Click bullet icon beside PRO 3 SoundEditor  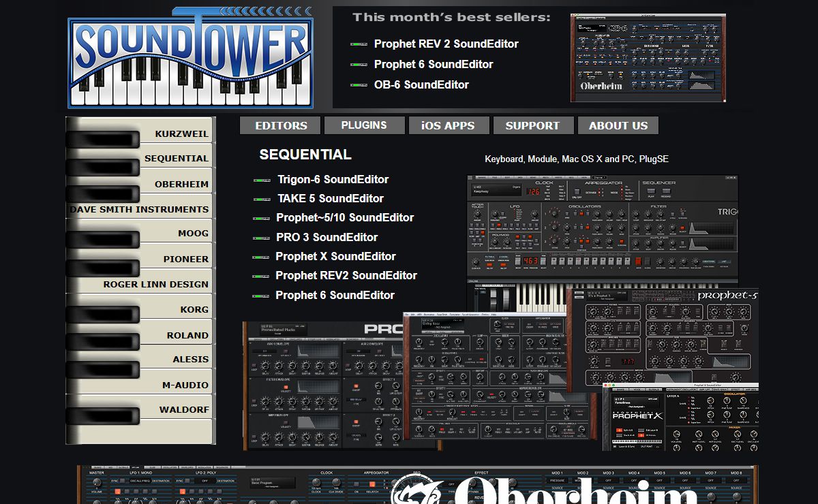[x=261, y=238]
